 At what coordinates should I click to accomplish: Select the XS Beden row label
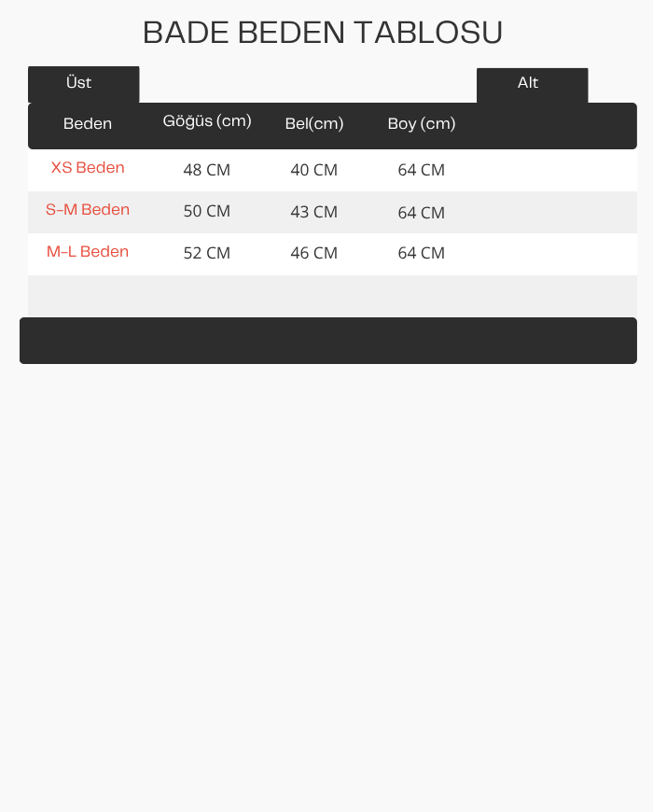88,168
